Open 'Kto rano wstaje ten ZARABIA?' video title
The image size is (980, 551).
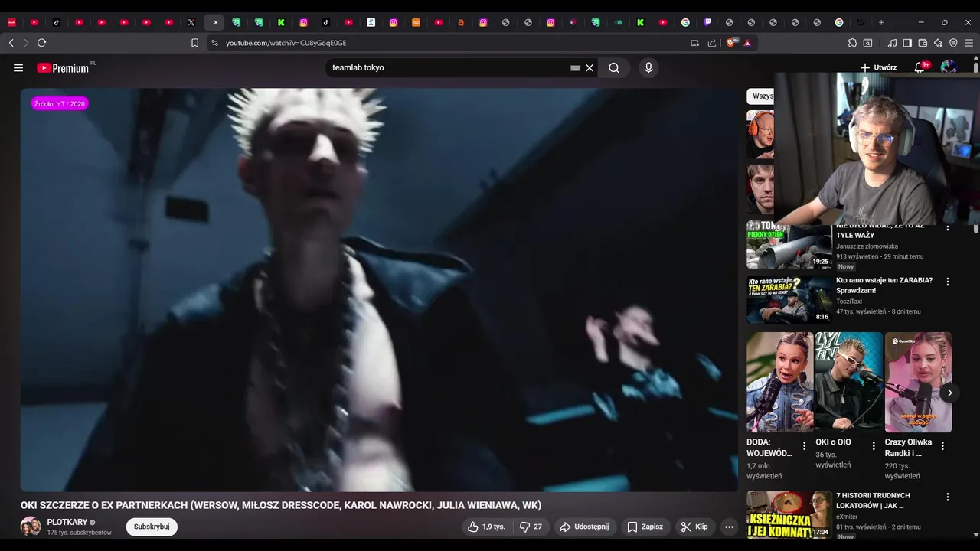tap(884, 285)
